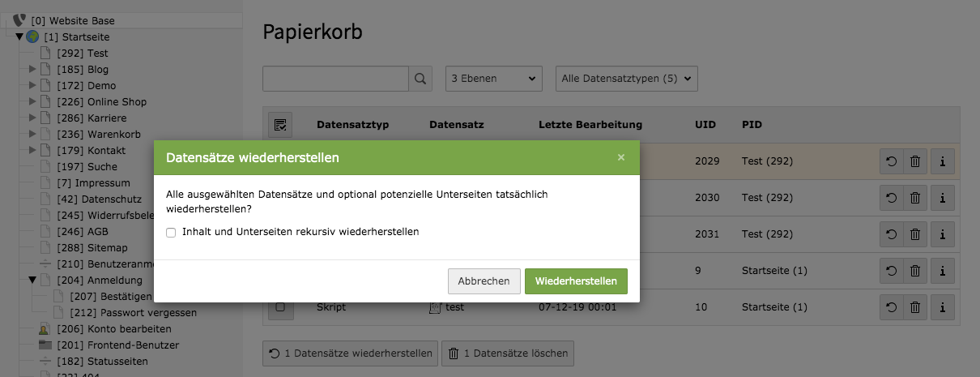Restore the record with UID 9
This screenshot has height=377, width=980.
[892, 271]
